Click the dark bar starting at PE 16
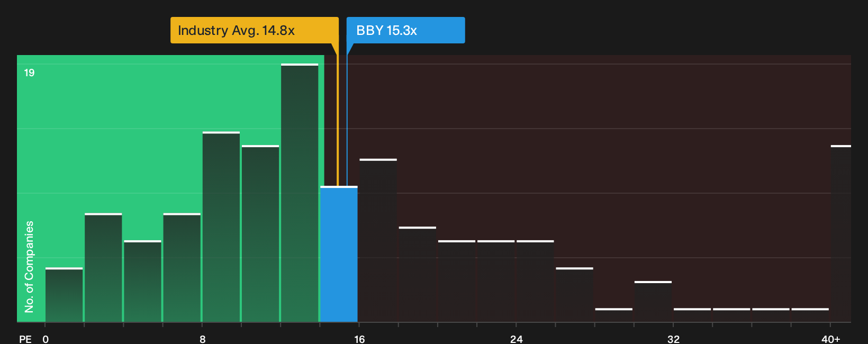Screen dimensions: 868x344 pos(378,240)
